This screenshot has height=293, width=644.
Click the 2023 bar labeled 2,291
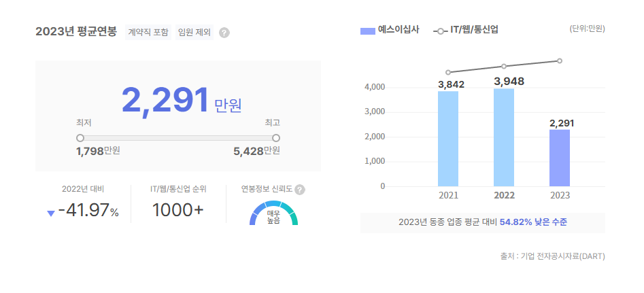(560, 158)
